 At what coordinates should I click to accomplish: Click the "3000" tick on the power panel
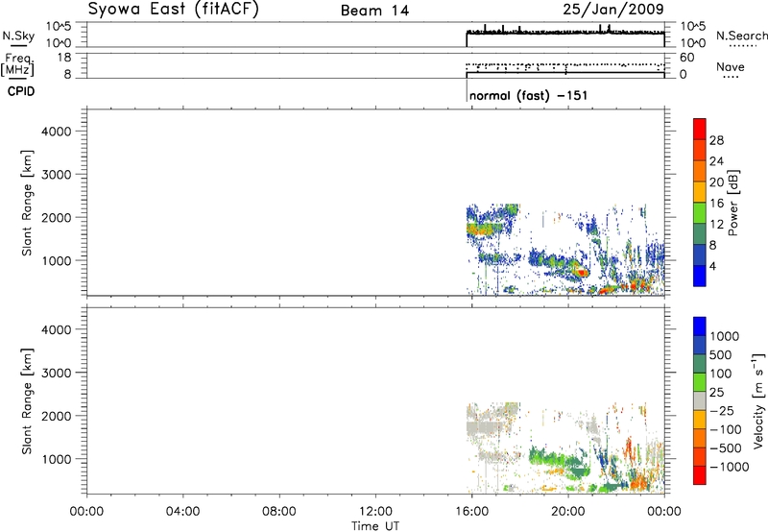(57, 175)
